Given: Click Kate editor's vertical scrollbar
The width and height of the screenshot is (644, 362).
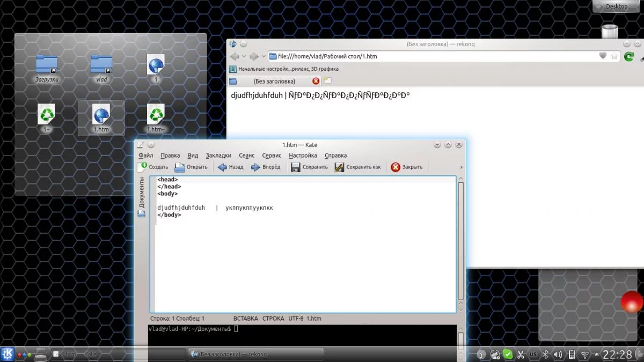Looking at the screenshot, I should click(460, 241).
